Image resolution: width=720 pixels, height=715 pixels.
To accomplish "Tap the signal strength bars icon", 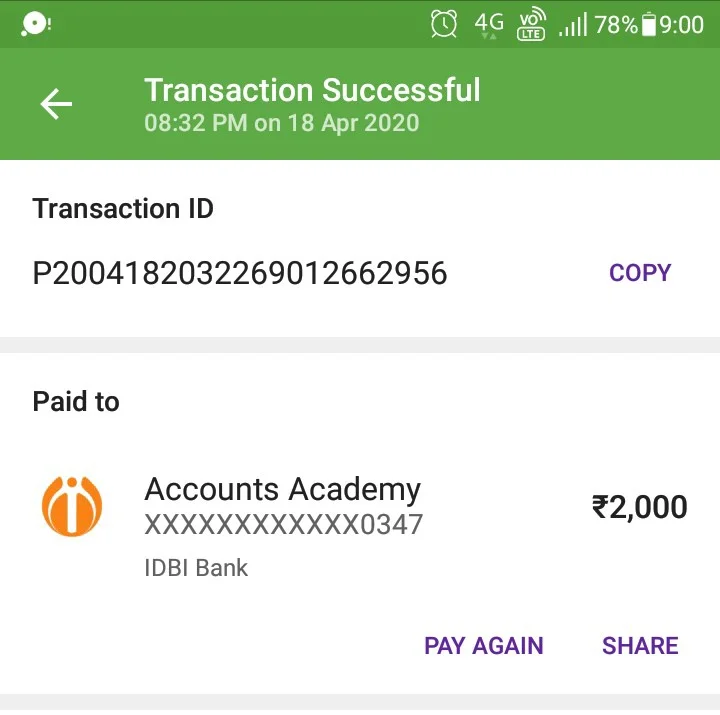I will pos(573,24).
